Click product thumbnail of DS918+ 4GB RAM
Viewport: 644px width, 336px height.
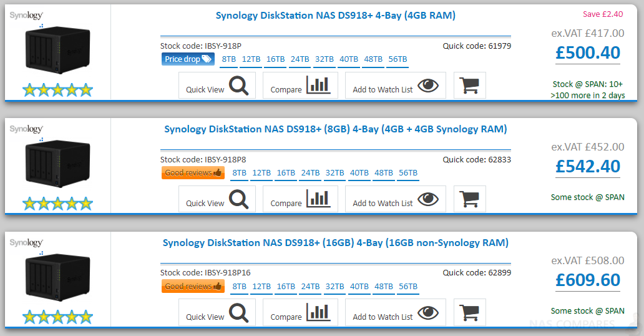[57, 49]
